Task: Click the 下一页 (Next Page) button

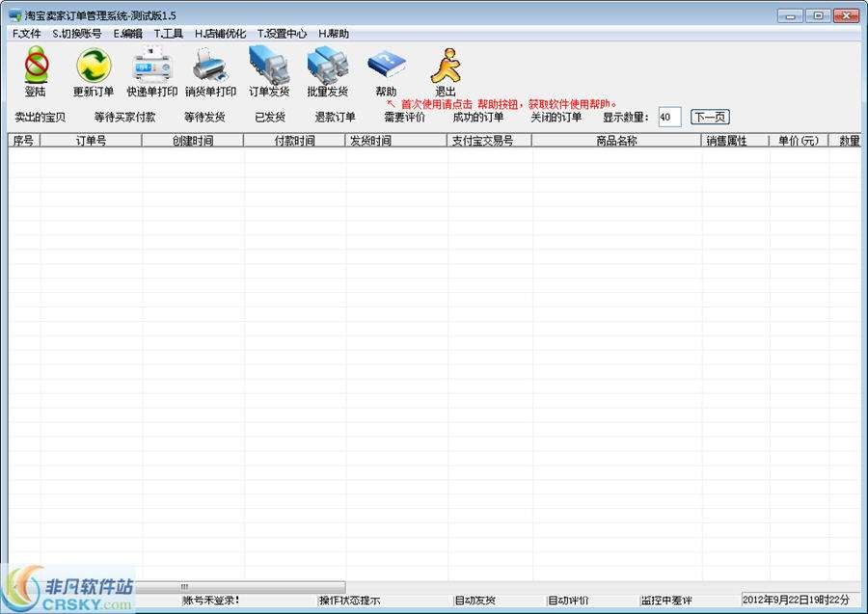Action: (709, 117)
